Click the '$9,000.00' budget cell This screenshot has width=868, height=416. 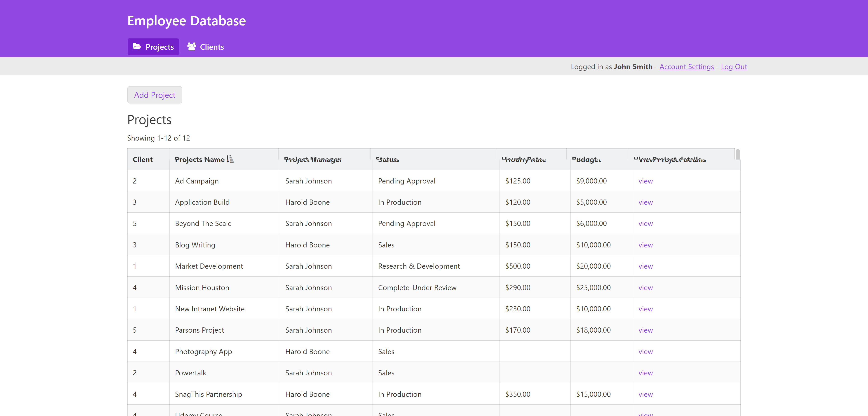click(x=602, y=181)
